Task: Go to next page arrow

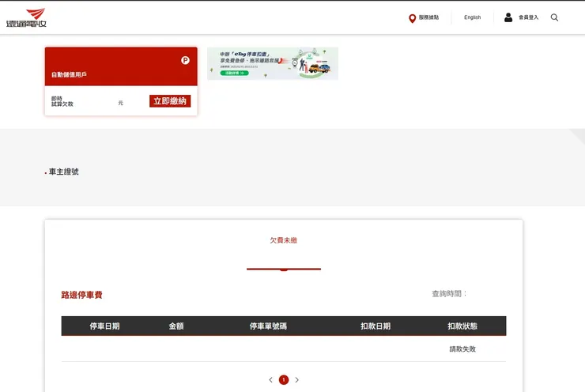Action: click(x=297, y=380)
